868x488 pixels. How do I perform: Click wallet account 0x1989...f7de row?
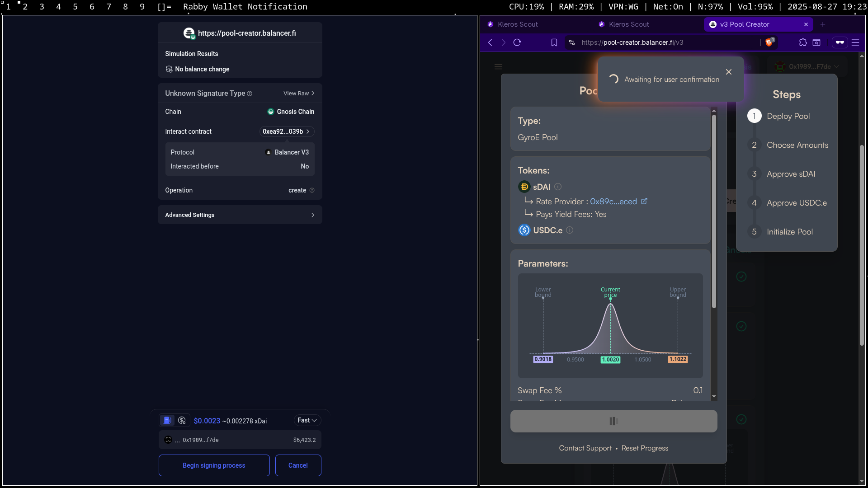pyautogui.click(x=240, y=440)
